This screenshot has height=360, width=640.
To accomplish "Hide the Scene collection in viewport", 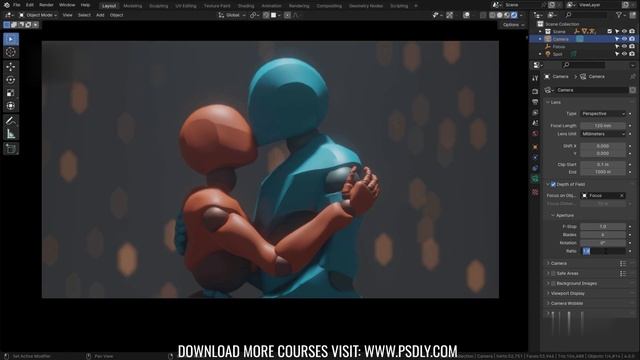I will tap(624, 31).
